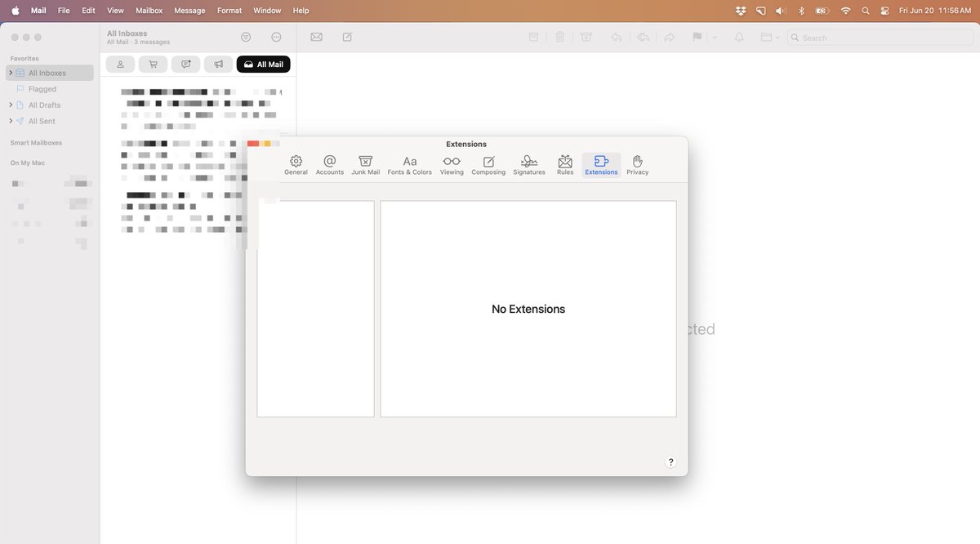Open the Message menu
The height and width of the screenshot is (544, 980).
[189, 11]
